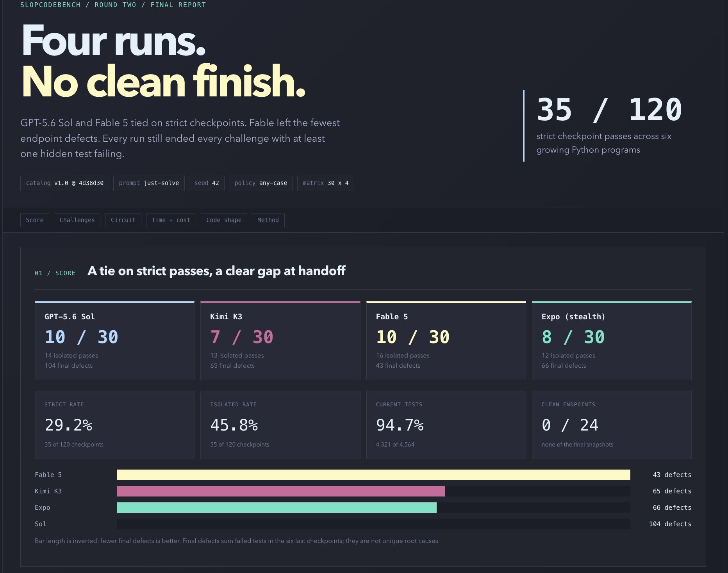Click the "STRICT RATE" label
This screenshot has height=573, width=728.
point(64,404)
